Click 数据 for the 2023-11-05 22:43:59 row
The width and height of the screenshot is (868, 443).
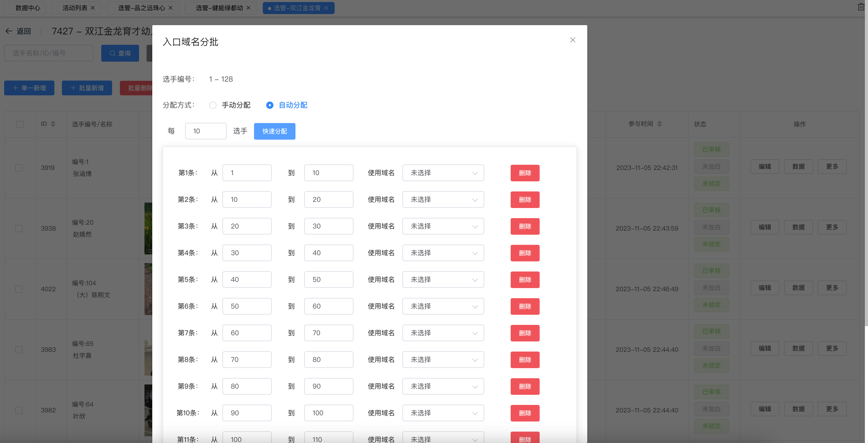[x=798, y=227]
